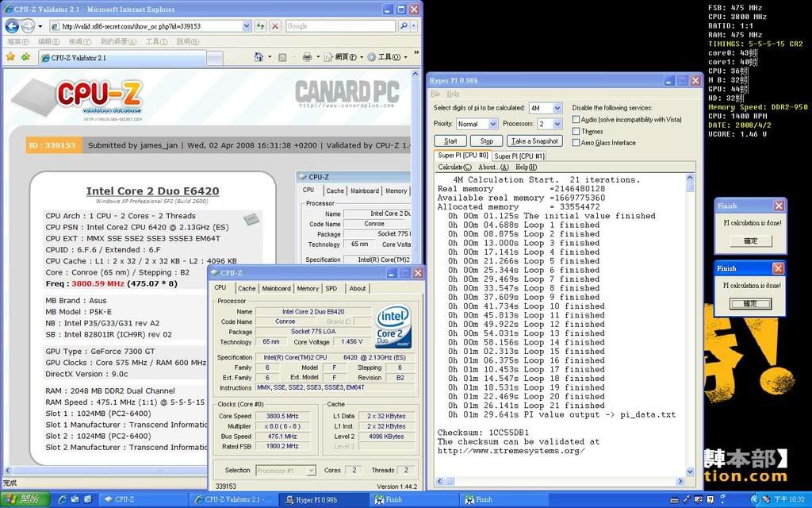Click the CANARD PC logo

[347, 94]
